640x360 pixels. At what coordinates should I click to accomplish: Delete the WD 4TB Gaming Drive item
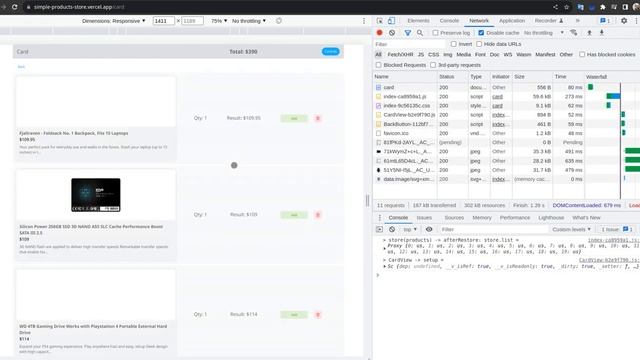click(318, 315)
